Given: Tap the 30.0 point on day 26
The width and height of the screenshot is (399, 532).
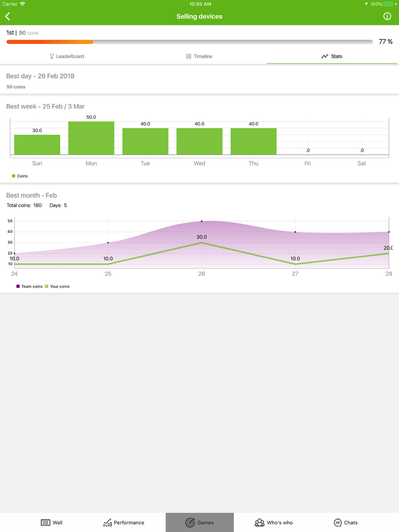Looking at the screenshot, I should tap(201, 242).
